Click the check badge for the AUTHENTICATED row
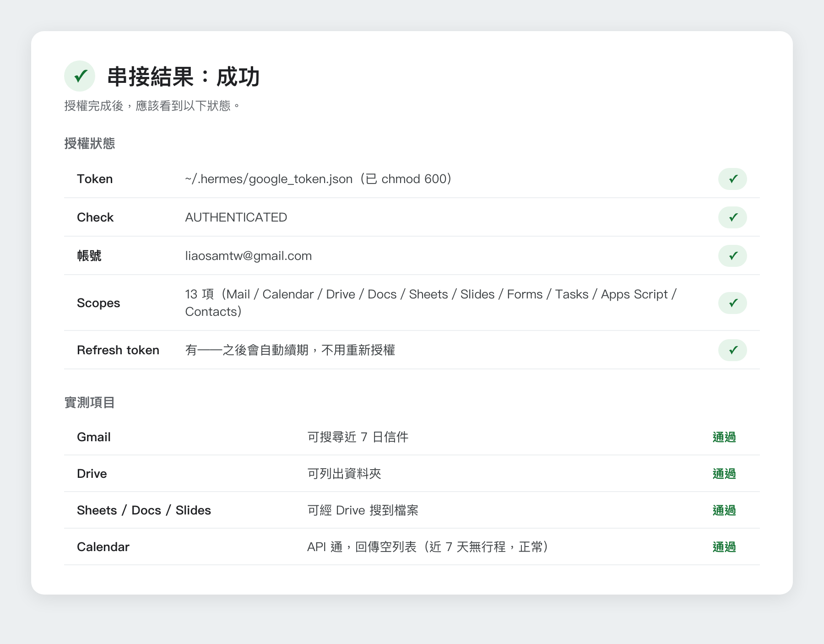The image size is (824, 644). [x=732, y=217]
